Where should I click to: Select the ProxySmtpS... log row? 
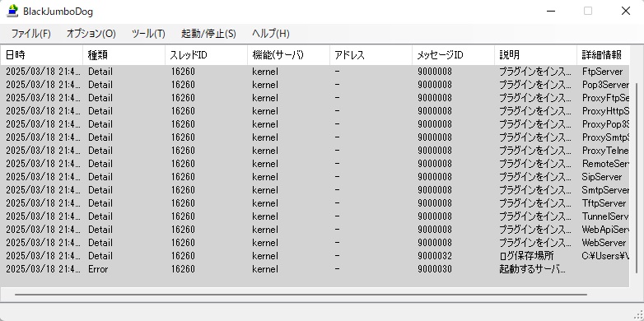(315, 137)
